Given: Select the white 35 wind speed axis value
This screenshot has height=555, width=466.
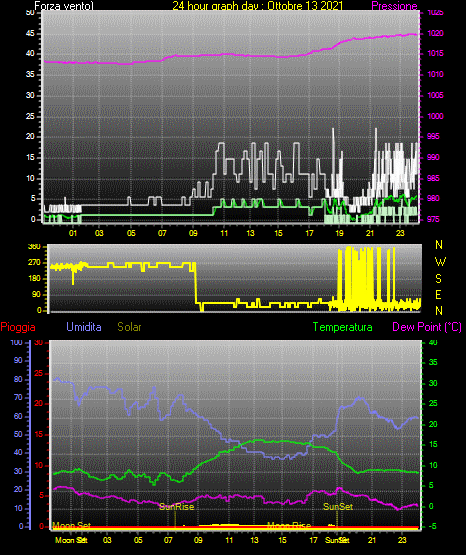Looking at the screenshot, I should (x=30, y=74).
